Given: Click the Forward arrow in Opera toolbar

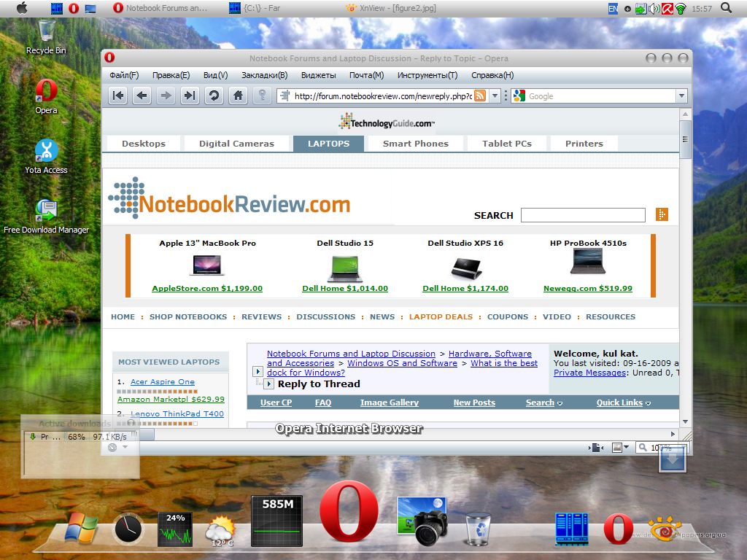Looking at the screenshot, I should point(166,96).
